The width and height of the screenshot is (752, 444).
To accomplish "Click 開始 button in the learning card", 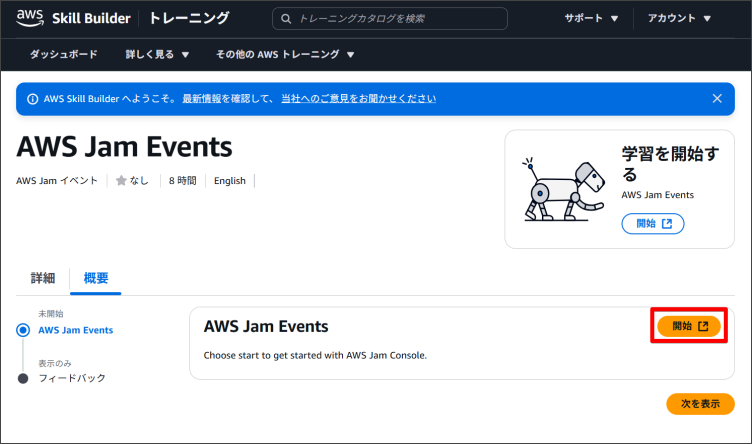I will coord(652,224).
